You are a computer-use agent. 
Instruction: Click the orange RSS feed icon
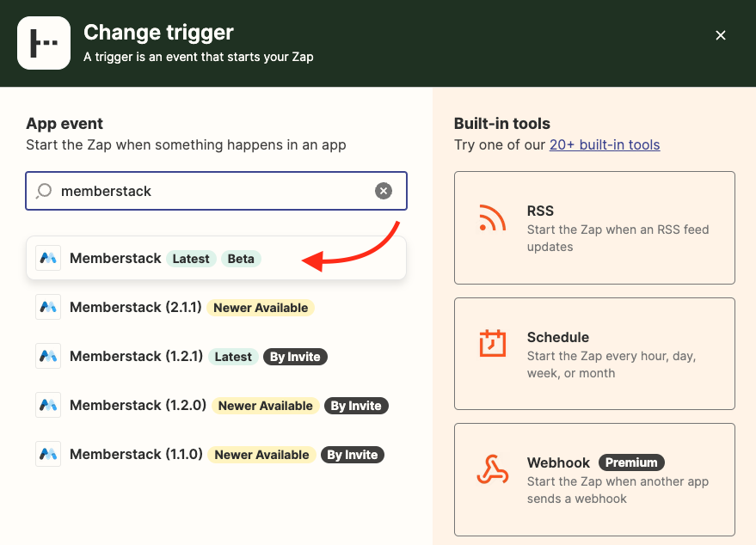pyautogui.click(x=492, y=217)
